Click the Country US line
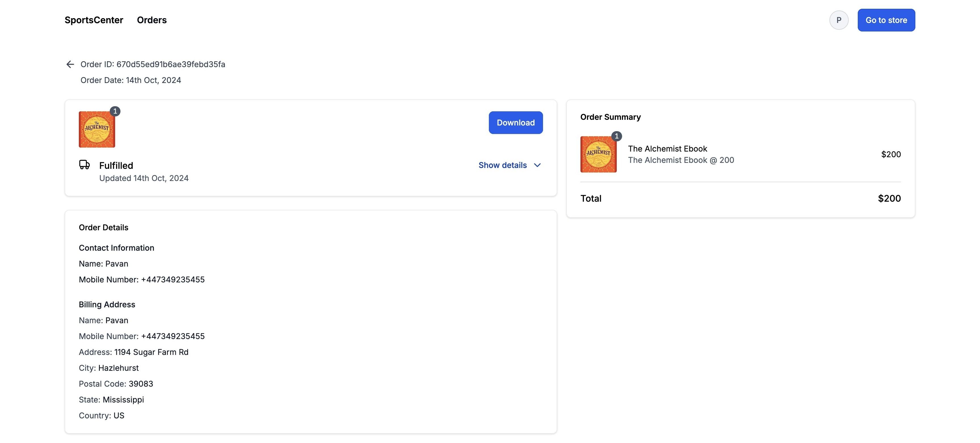Screen dimensions: 980x443 (x=102, y=415)
